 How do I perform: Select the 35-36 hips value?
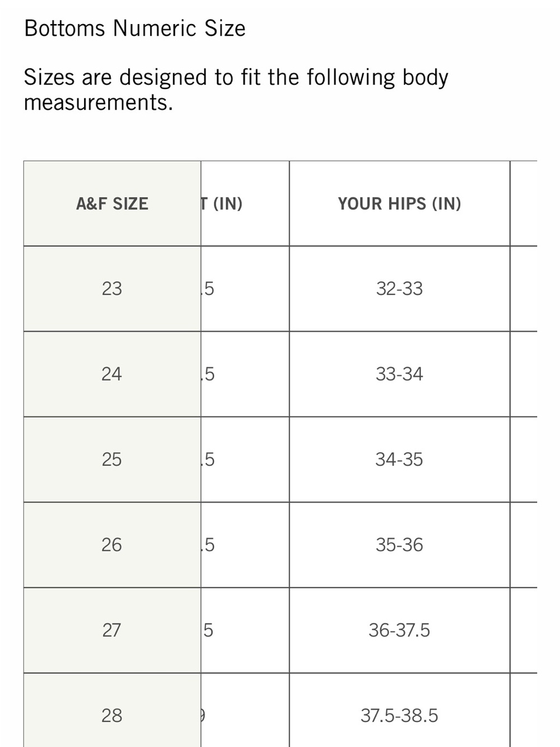[399, 545]
